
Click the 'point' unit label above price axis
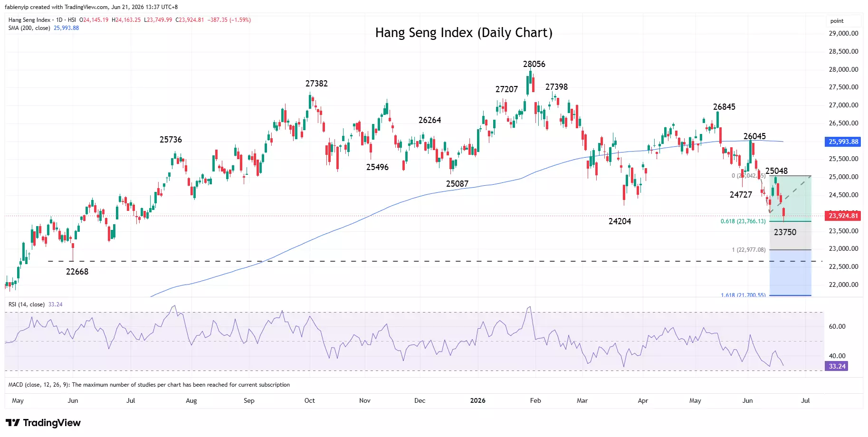click(x=837, y=21)
